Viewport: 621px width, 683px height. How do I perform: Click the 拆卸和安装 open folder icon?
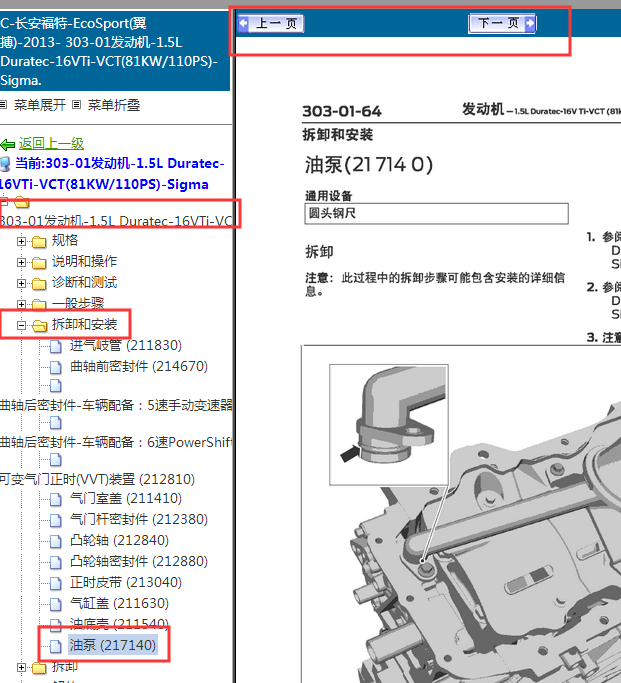pyautogui.click(x=40, y=325)
